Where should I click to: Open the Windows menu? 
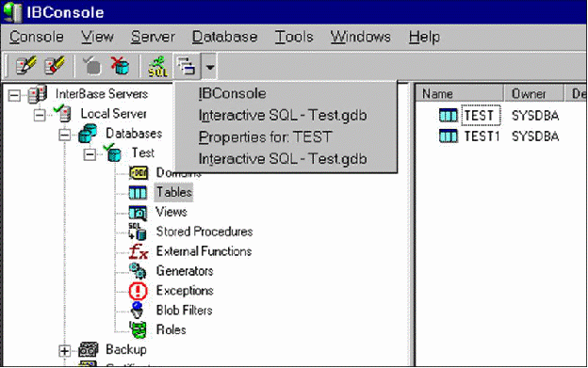pos(360,37)
